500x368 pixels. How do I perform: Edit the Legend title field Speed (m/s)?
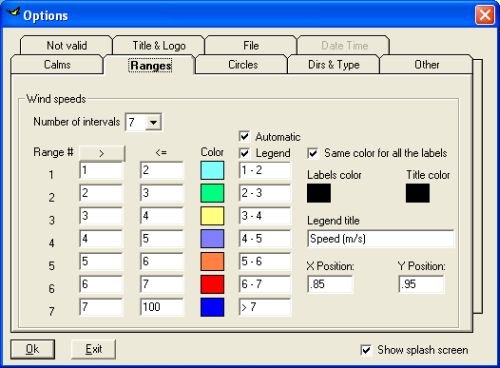click(x=380, y=239)
